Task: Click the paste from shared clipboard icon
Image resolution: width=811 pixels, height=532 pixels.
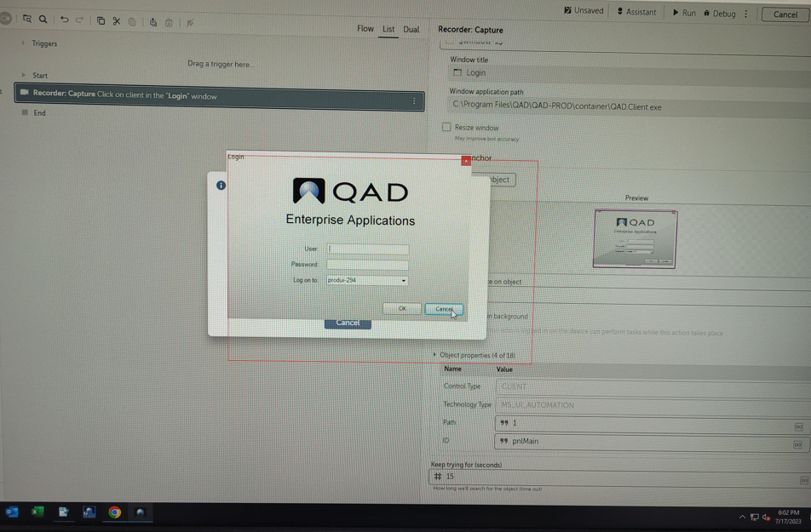Action: point(169,22)
